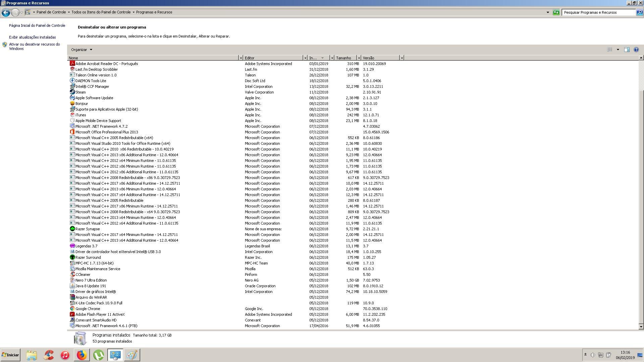Sort by the Versão column header
Viewport: 644px width, 362px height.
380,58
